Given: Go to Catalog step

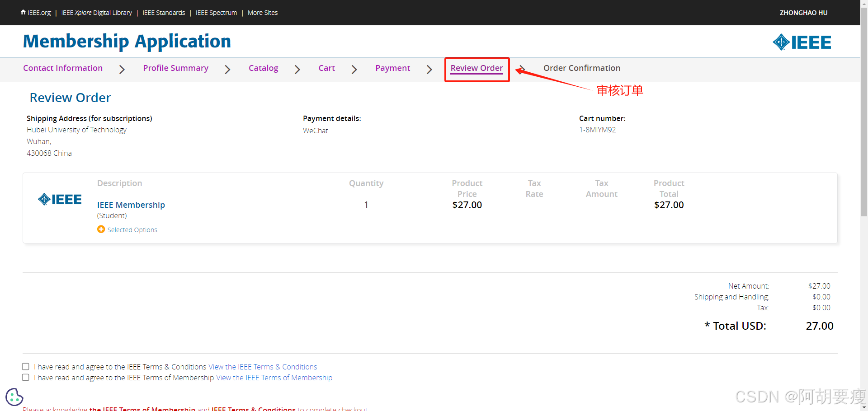Looking at the screenshot, I should 263,68.
